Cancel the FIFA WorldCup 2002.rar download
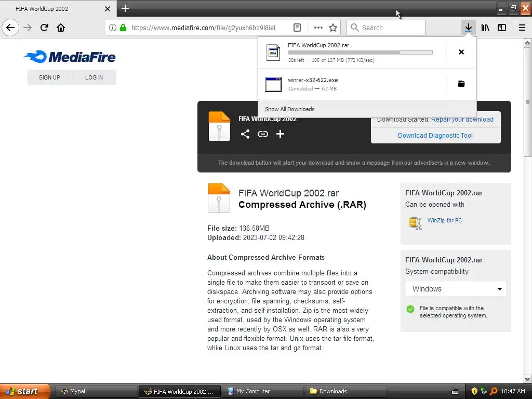This screenshot has height=399, width=532. click(461, 52)
